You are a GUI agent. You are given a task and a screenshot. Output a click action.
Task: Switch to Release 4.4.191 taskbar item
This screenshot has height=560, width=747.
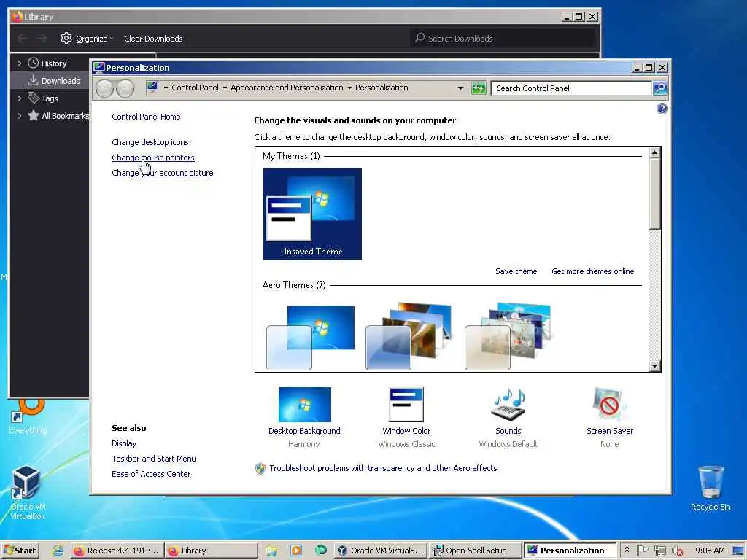tap(117, 551)
